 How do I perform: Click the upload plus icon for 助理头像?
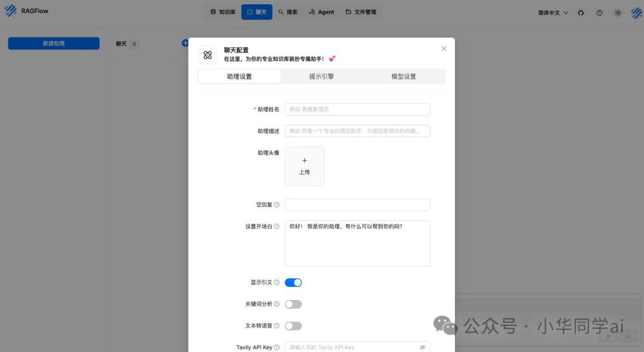pos(304,160)
